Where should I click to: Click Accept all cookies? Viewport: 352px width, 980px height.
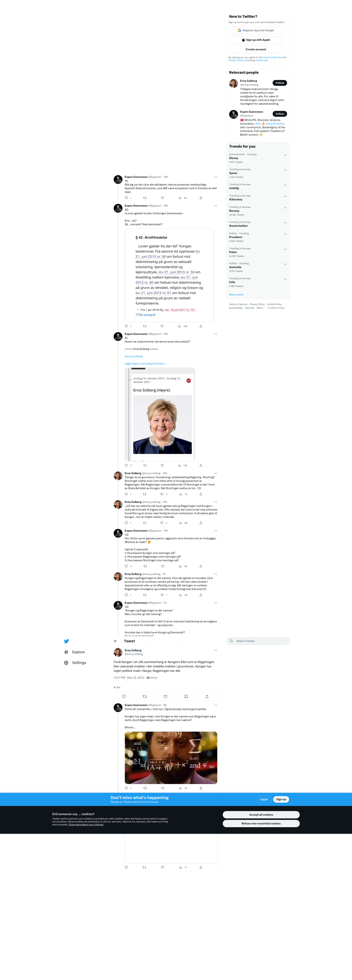pyautogui.click(x=261, y=815)
